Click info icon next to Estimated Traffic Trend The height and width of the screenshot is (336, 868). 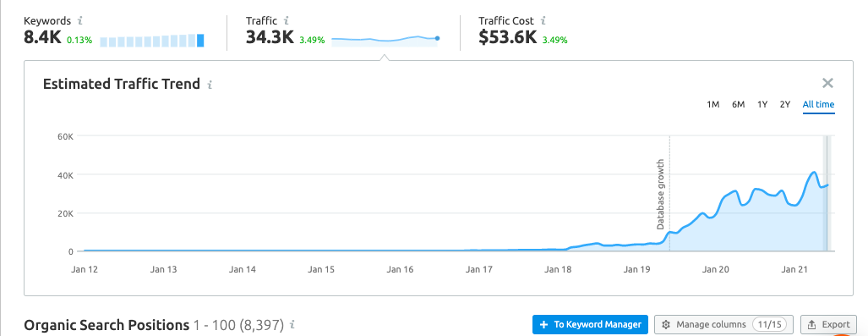point(210,85)
